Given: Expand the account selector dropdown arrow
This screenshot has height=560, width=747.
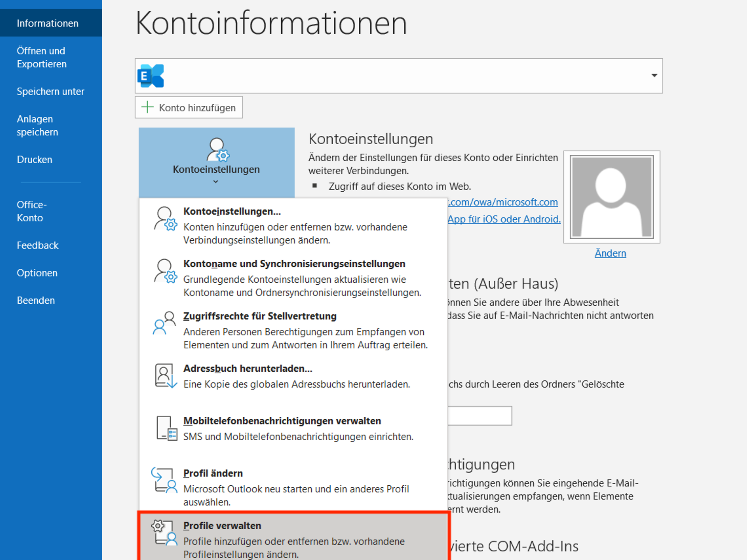Looking at the screenshot, I should [654, 75].
